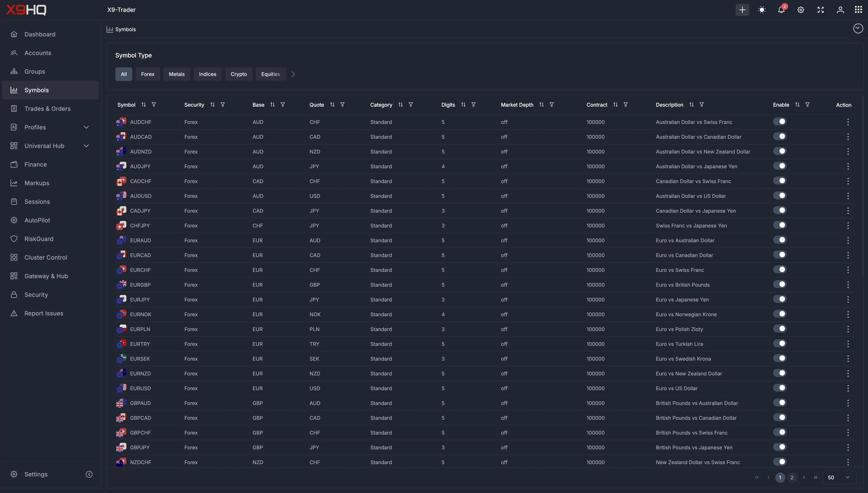
Task: Click the Symbol column filter icon
Action: click(154, 105)
